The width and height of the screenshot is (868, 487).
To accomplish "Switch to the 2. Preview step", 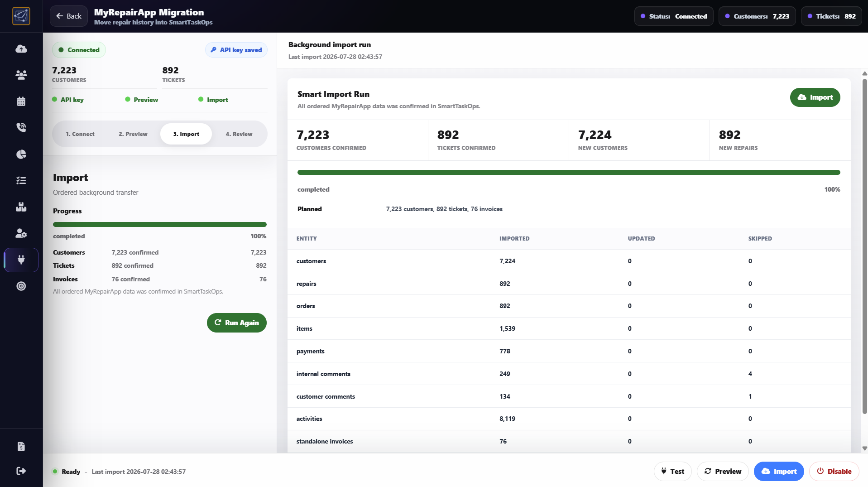I will point(133,134).
